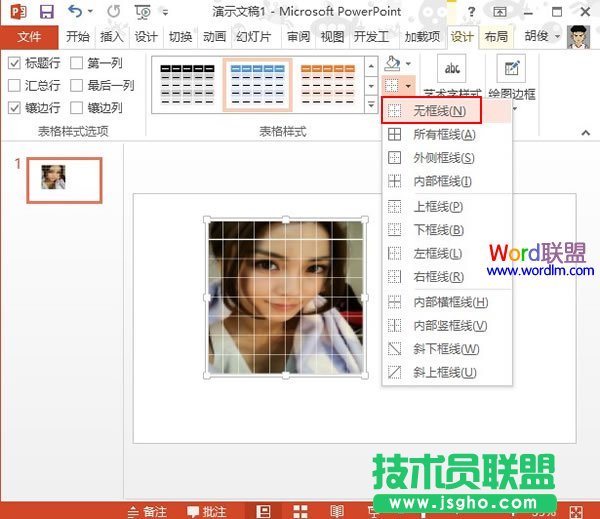Select 斜上框线(U) menu item
600x519 pixels.
coord(447,372)
